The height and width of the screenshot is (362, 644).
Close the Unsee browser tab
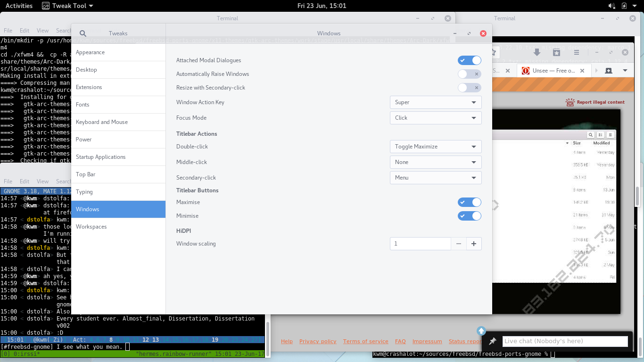click(582, 71)
